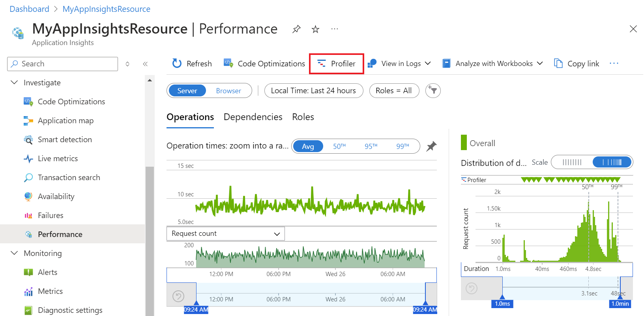The height and width of the screenshot is (316, 644).
Task: Click Transaction search magnifier icon
Action: point(28,177)
